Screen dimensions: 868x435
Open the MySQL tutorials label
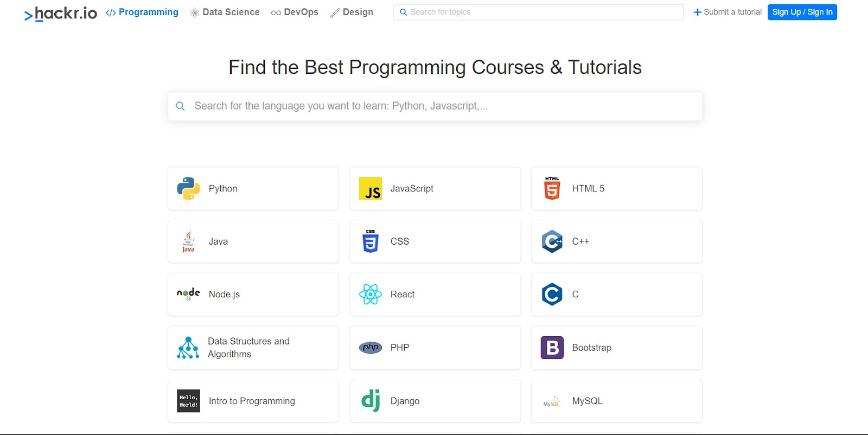[x=587, y=401]
